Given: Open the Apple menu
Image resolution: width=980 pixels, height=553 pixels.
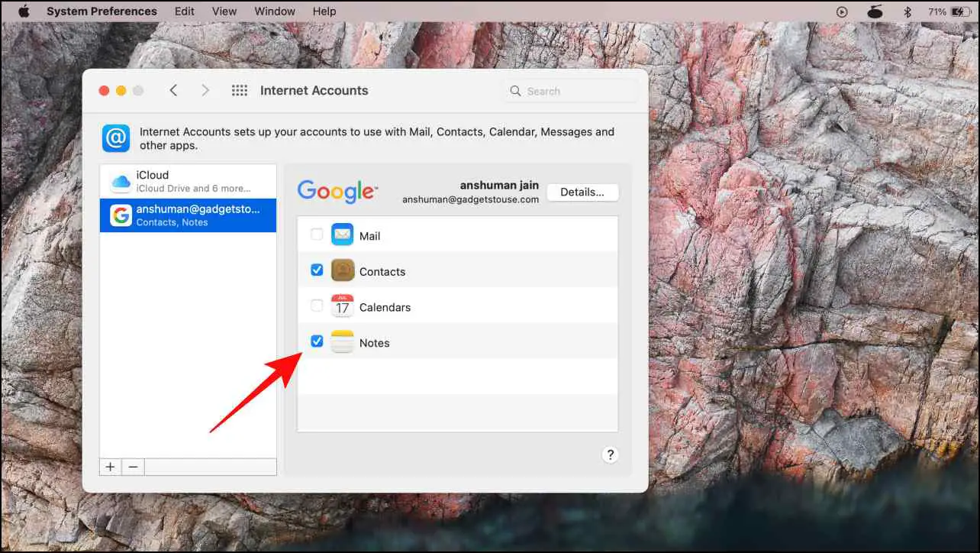Looking at the screenshot, I should click(x=23, y=11).
